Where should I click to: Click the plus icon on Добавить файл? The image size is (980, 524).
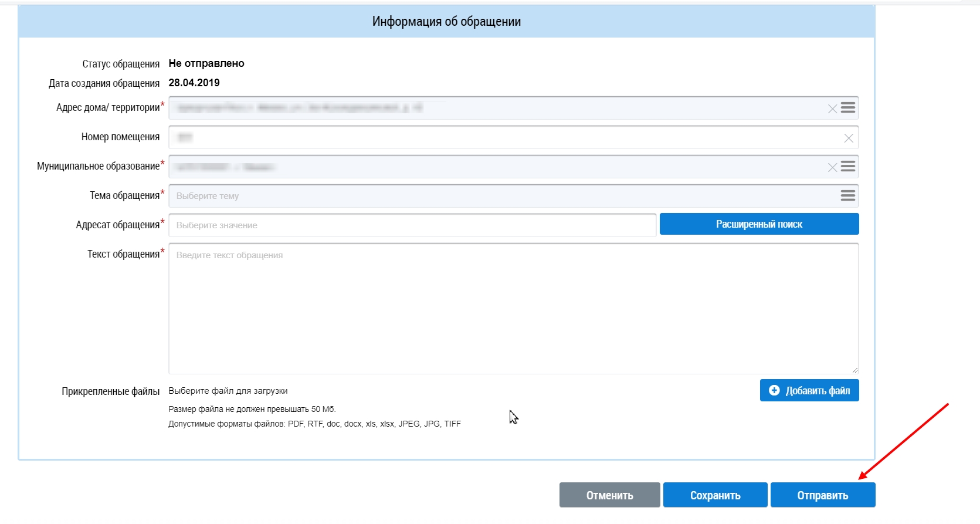(774, 390)
